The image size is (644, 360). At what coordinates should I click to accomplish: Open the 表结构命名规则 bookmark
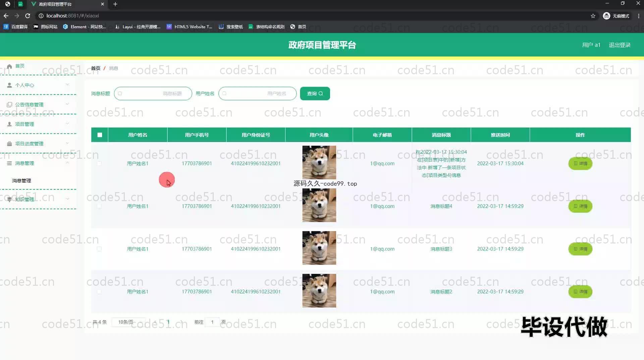click(266, 27)
